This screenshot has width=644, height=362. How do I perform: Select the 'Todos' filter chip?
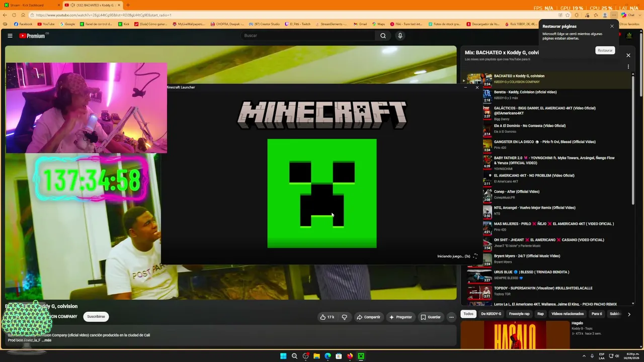click(x=468, y=314)
